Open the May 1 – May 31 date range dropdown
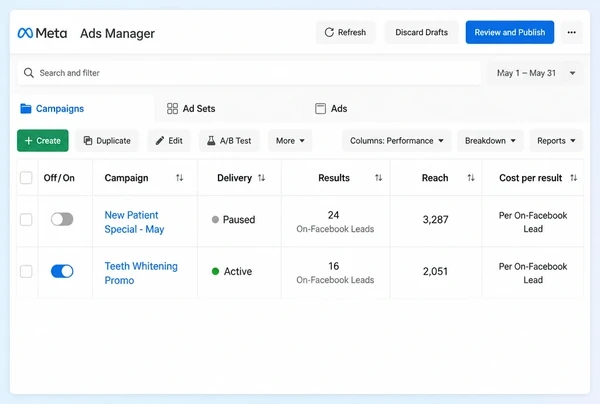600x404 pixels. pos(534,73)
